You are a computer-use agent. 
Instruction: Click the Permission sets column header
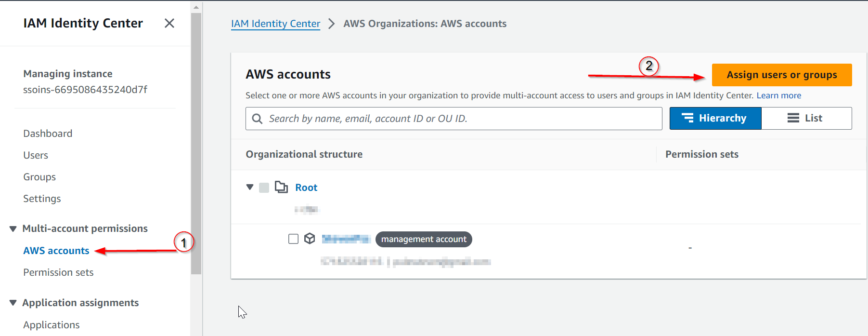702,154
